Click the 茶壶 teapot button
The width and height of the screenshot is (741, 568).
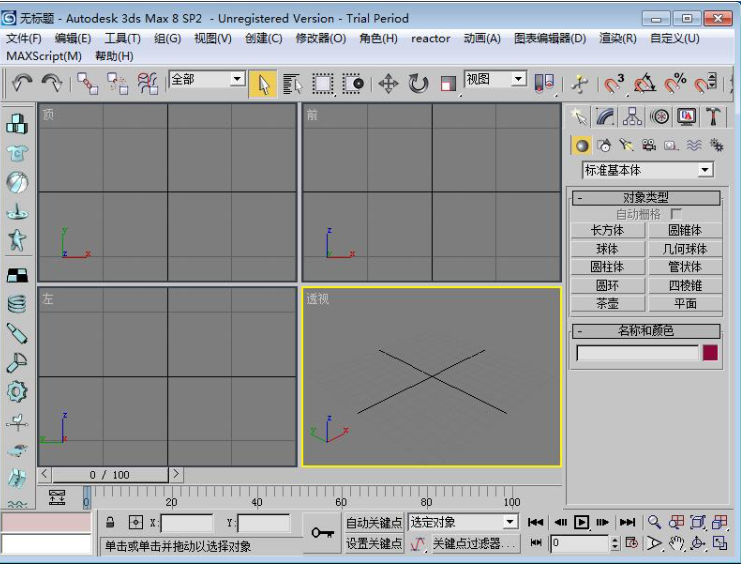coord(608,303)
